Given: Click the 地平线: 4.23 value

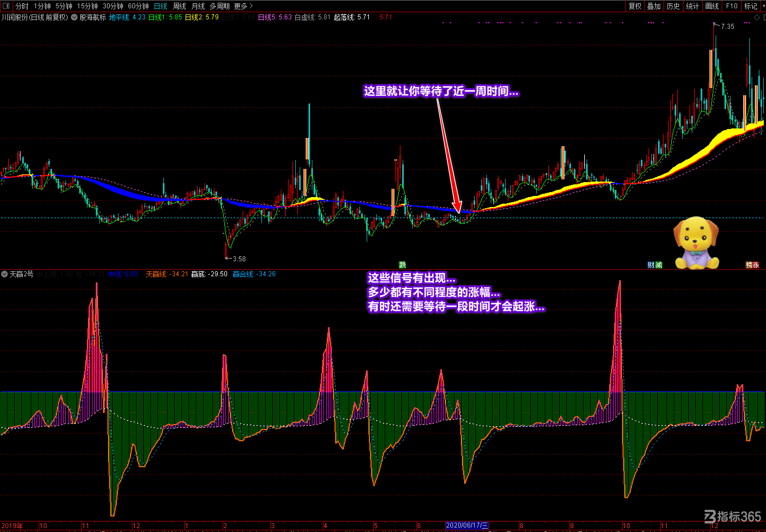Looking at the screenshot, I should point(127,17).
